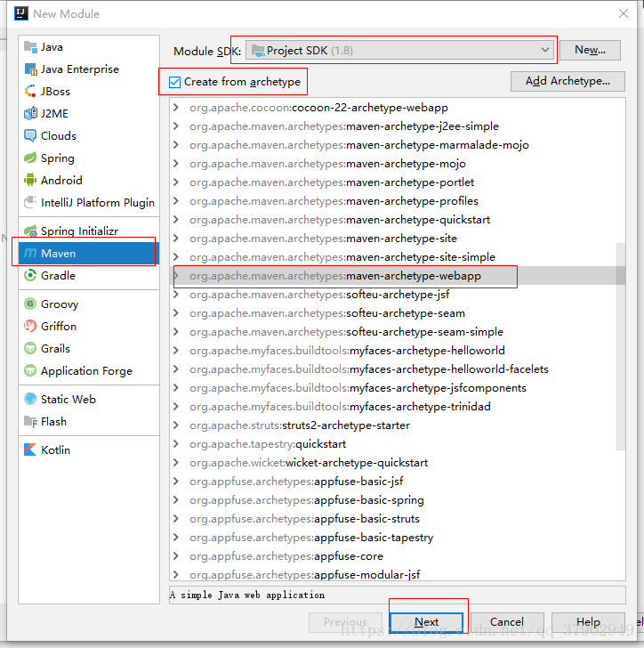Expand softeu-archetype-jsf node
The image size is (644, 648).
coord(176,295)
